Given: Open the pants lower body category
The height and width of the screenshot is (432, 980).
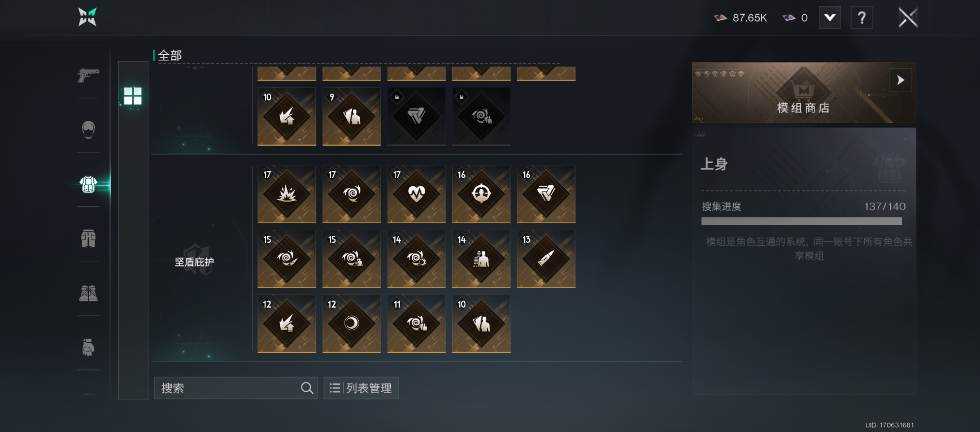Looking at the screenshot, I should (x=88, y=239).
